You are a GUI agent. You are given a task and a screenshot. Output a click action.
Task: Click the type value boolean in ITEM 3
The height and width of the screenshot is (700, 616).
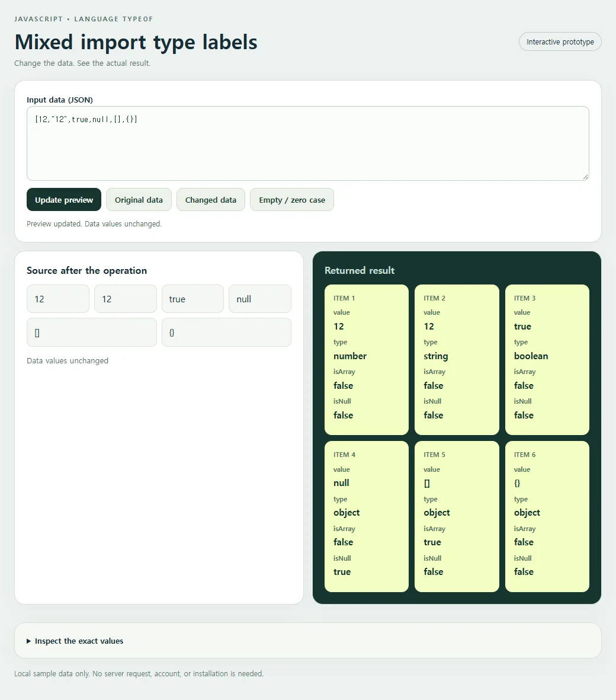pos(531,356)
